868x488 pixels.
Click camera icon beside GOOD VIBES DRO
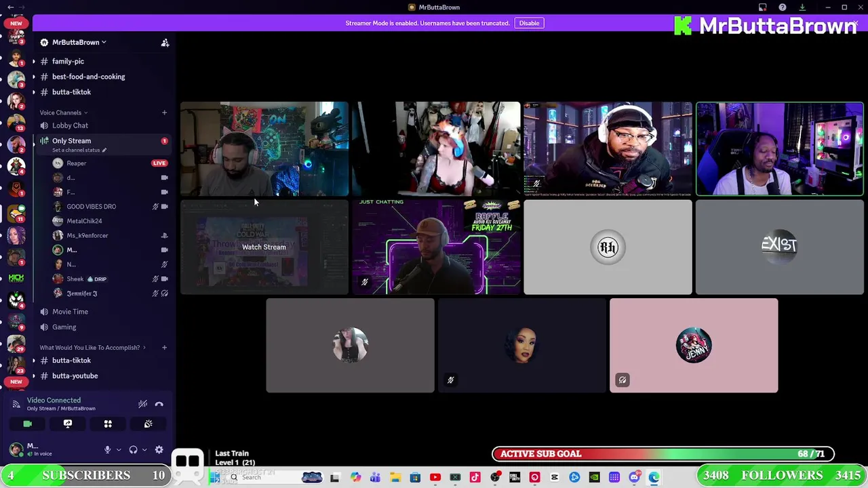tap(164, 207)
